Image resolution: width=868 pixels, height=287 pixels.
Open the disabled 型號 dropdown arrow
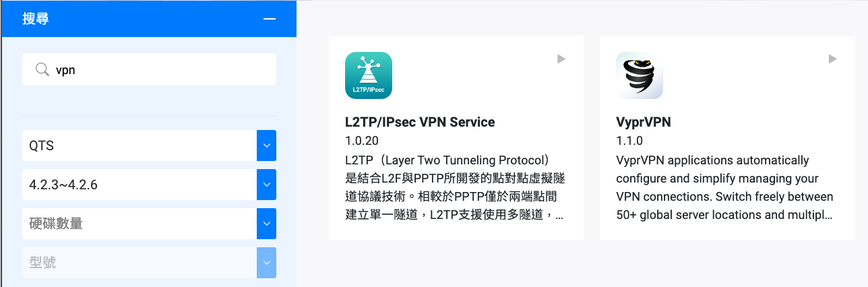pos(267,263)
